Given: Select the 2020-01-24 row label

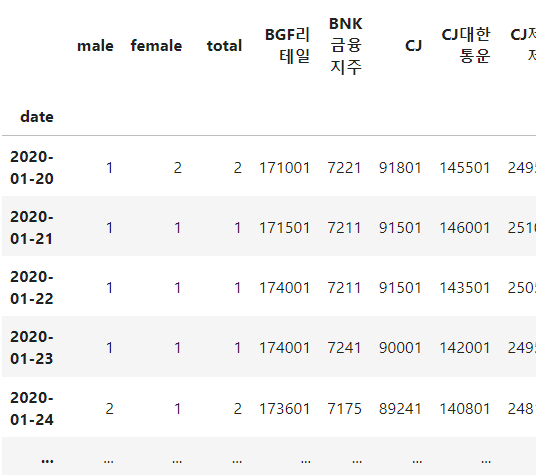Looking at the screenshot, I should click(x=32, y=409).
